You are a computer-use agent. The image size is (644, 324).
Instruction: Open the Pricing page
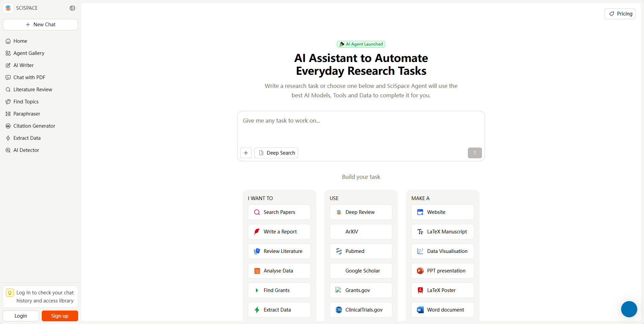click(620, 14)
